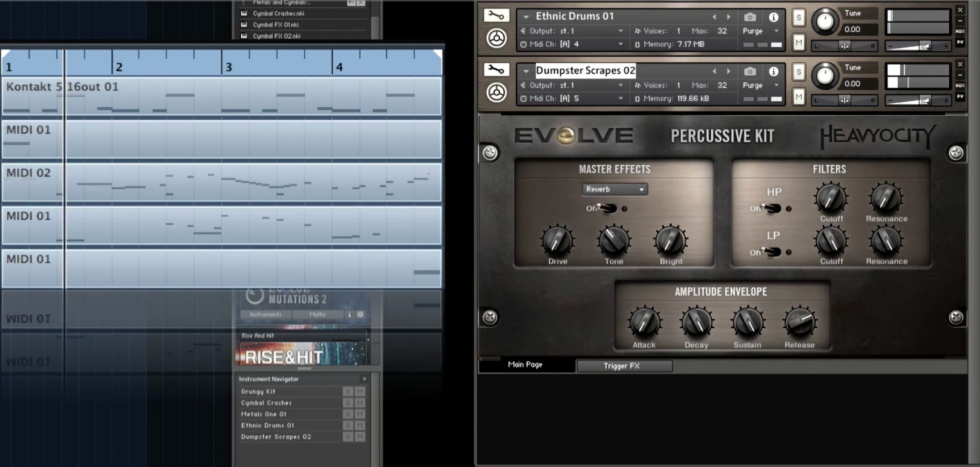Viewport: 980px width, 467px height.
Task: Click the LP Resonance knob
Action: [x=886, y=241]
